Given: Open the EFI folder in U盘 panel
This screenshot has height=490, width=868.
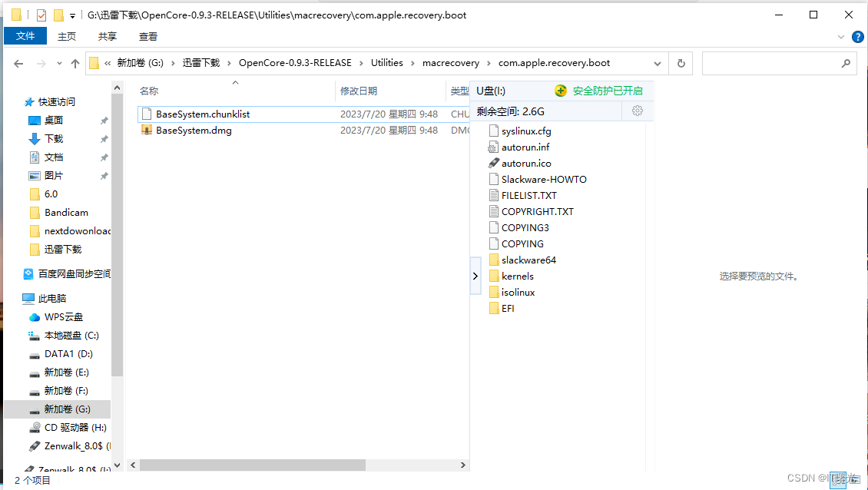Looking at the screenshot, I should click(x=508, y=309).
